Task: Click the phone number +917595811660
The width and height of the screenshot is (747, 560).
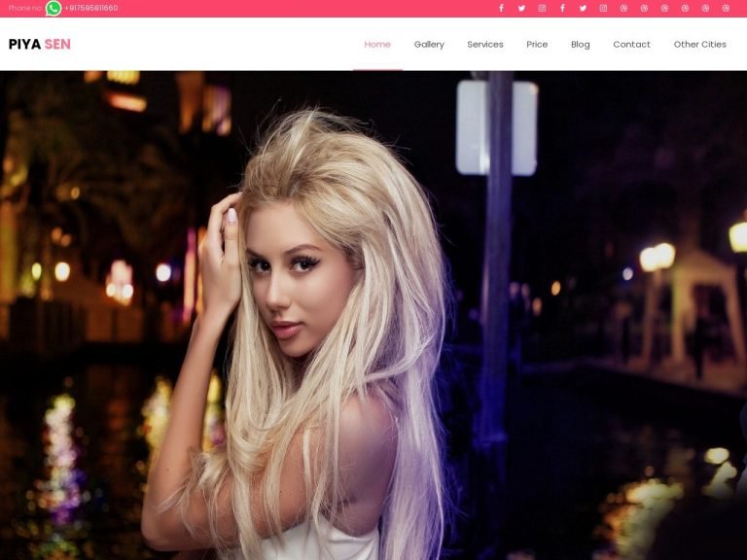Action: pyautogui.click(x=91, y=8)
